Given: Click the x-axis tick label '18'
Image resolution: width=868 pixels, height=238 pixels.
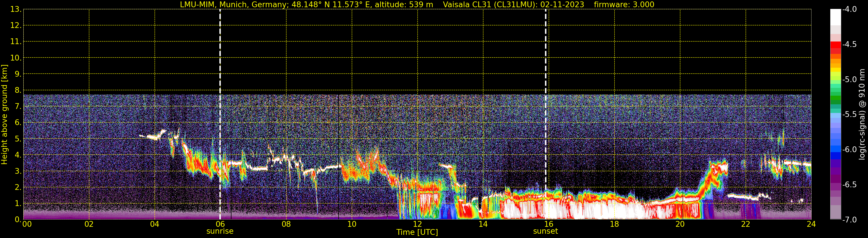Looking at the screenshot, I should point(615,224).
